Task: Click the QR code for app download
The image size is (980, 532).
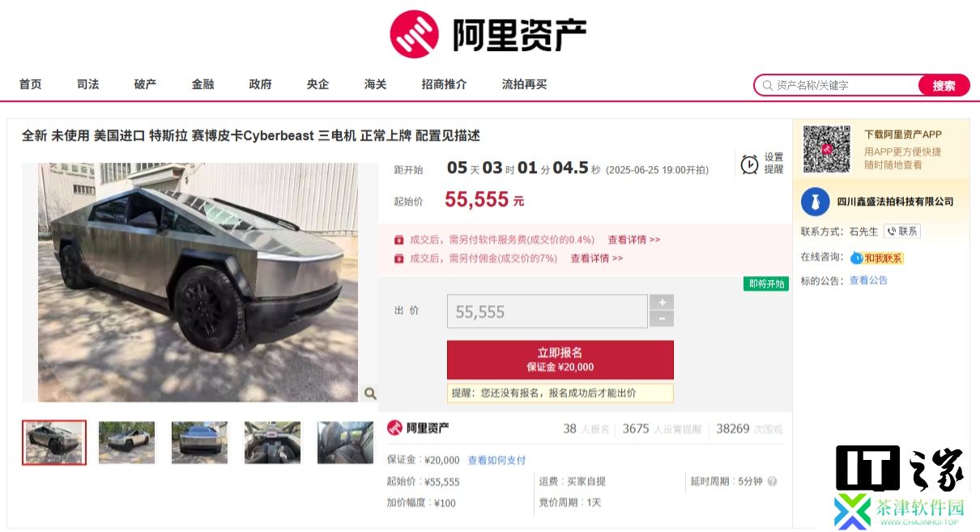Action: pos(826,149)
